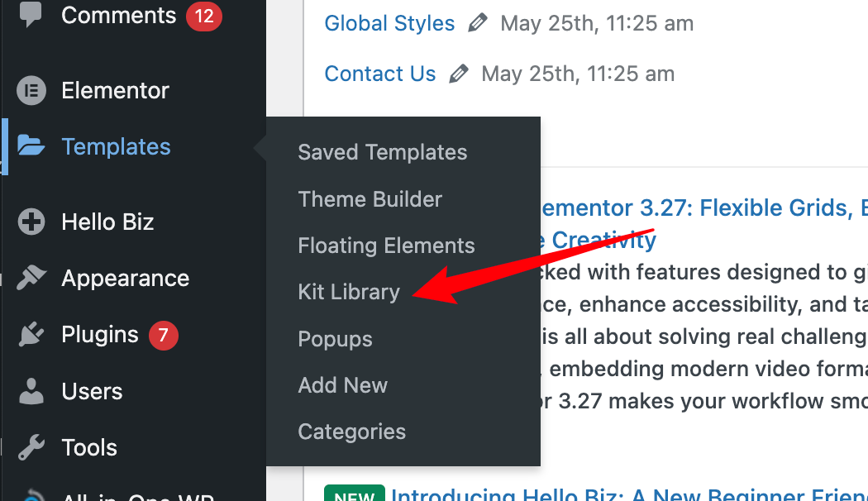Click Add New in the Templates submenu

[342, 385]
